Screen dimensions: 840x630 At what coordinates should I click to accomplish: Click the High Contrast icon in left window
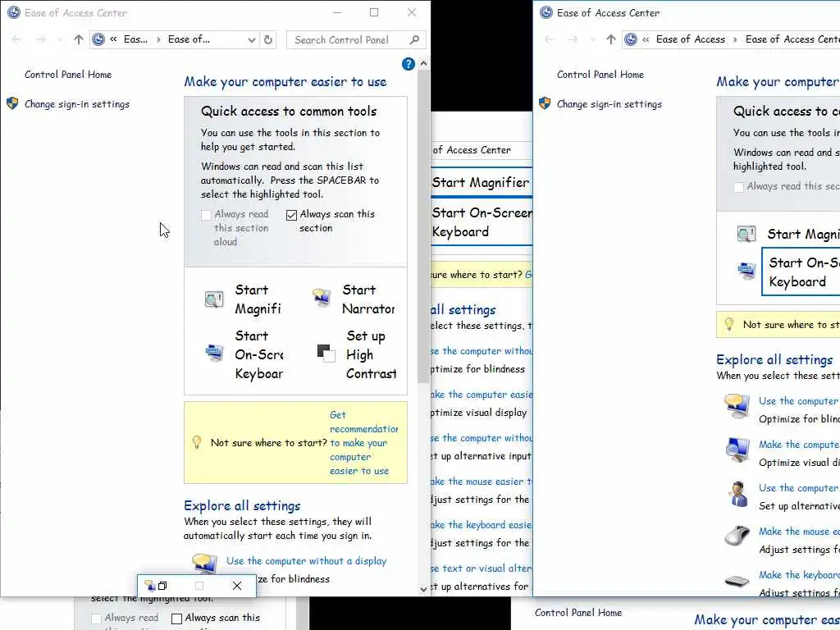click(326, 354)
